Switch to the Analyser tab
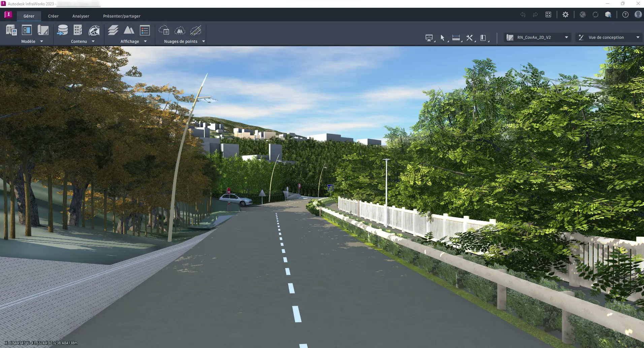This screenshot has width=644, height=348. [x=80, y=16]
